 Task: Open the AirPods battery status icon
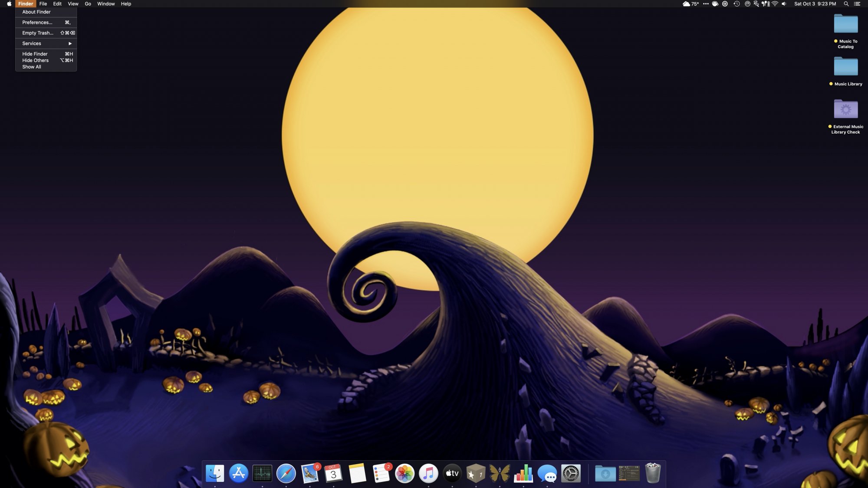tap(766, 4)
